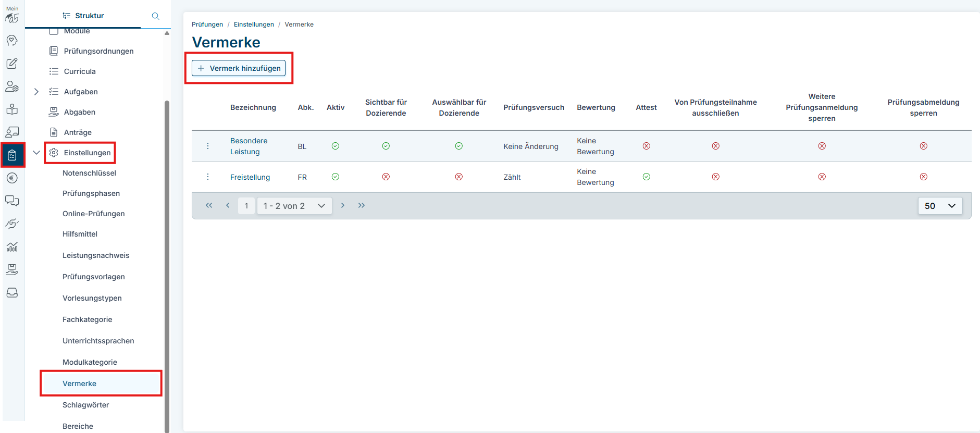Image resolution: width=980 pixels, height=433 pixels.
Task: Open three-dot menu for Freistellung row
Action: [208, 177]
